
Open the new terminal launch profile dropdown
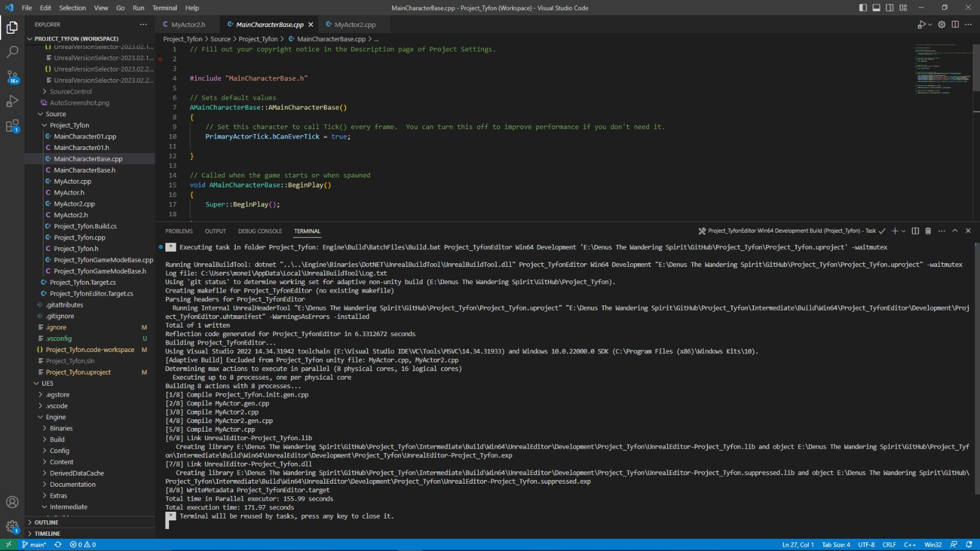(903, 231)
